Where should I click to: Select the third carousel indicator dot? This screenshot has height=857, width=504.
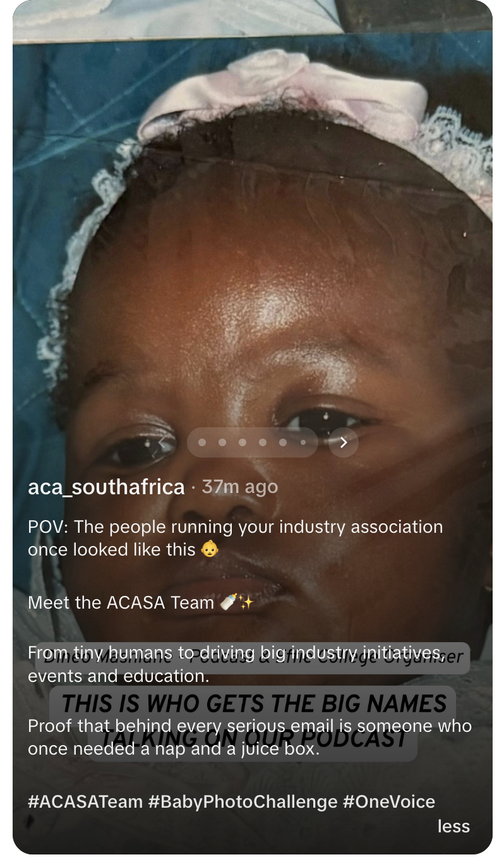243,442
